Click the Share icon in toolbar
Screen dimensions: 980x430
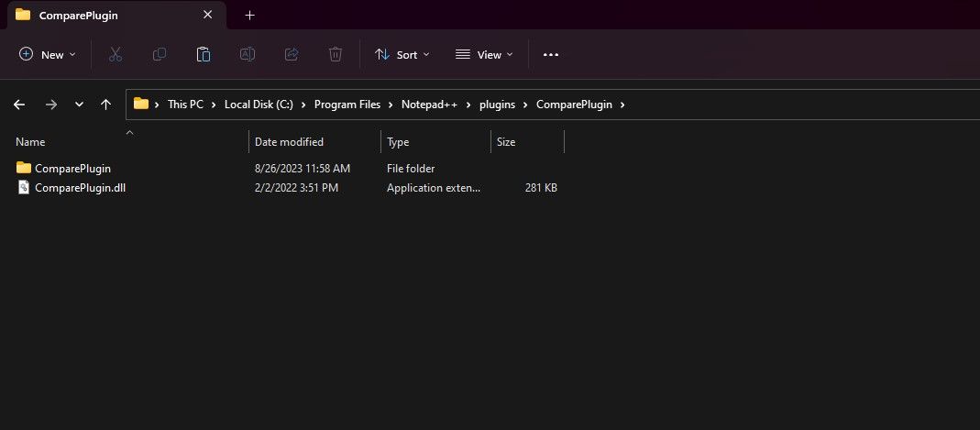[292, 55]
